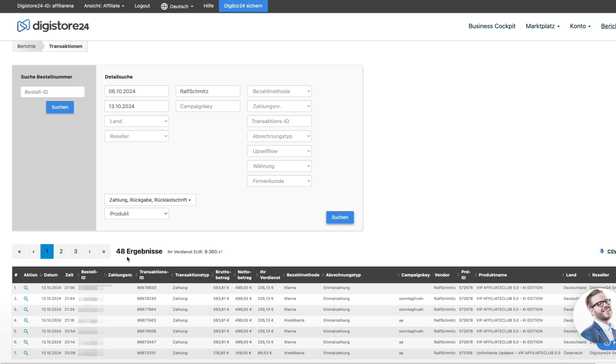616x364 pixels.
Task: Sort table by Datum column
Action: [x=50, y=275]
